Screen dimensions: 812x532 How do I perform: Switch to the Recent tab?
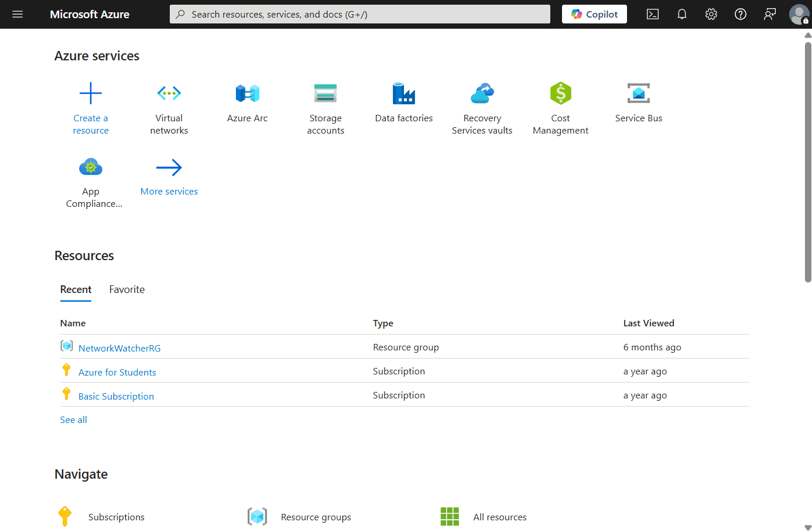coord(76,289)
